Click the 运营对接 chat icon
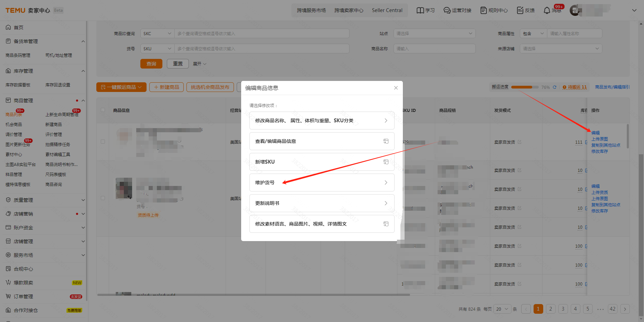Screen dimensions: 644x322 (447, 10)
